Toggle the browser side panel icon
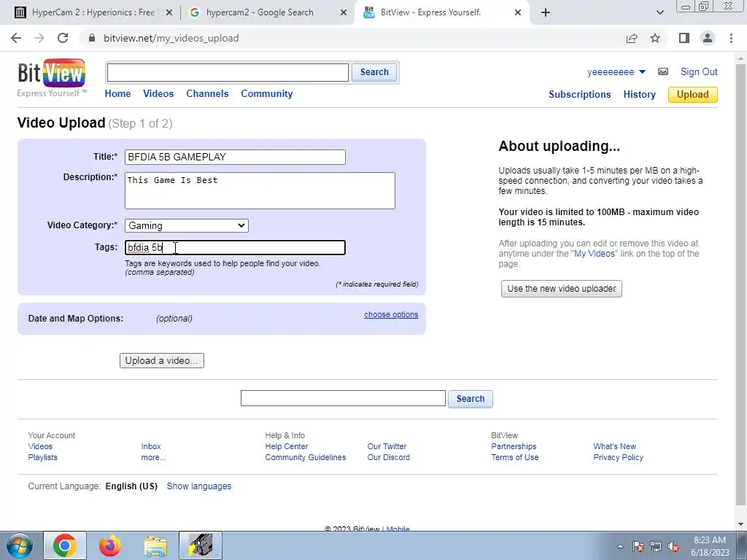 pyautogui.click(x=684, y=38)
